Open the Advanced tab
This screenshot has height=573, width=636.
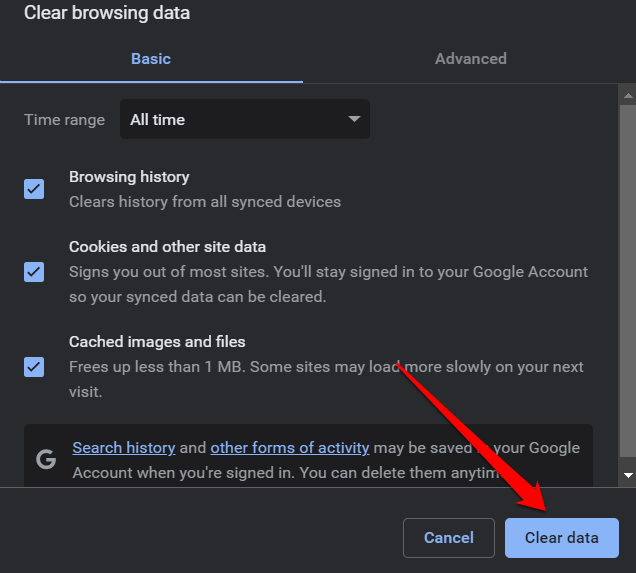(470, 59)
